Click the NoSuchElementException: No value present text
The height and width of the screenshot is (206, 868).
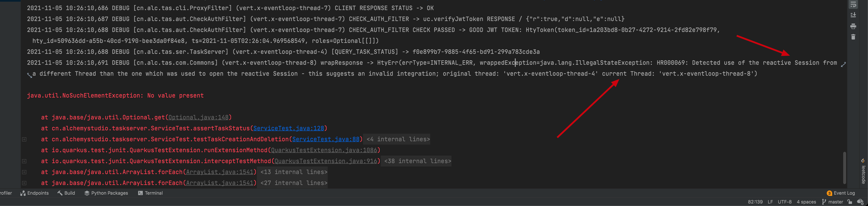(115, 96)
